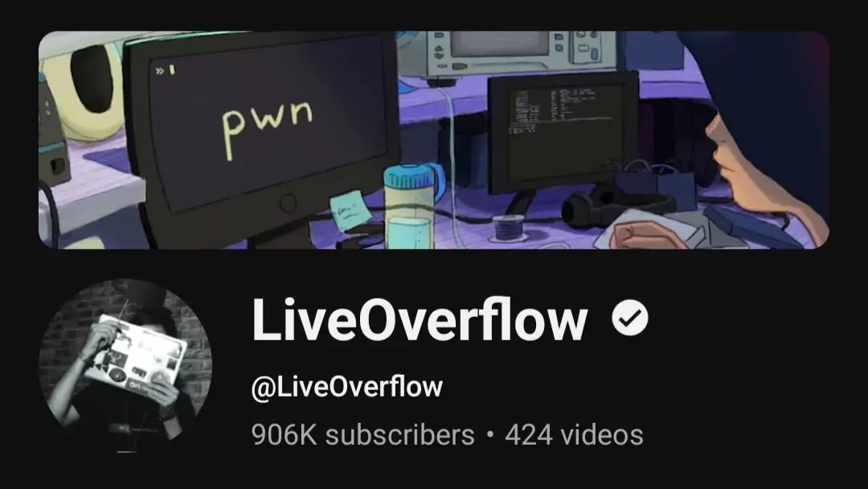Click the oscilloscope device at banner top

coord(518,52)
